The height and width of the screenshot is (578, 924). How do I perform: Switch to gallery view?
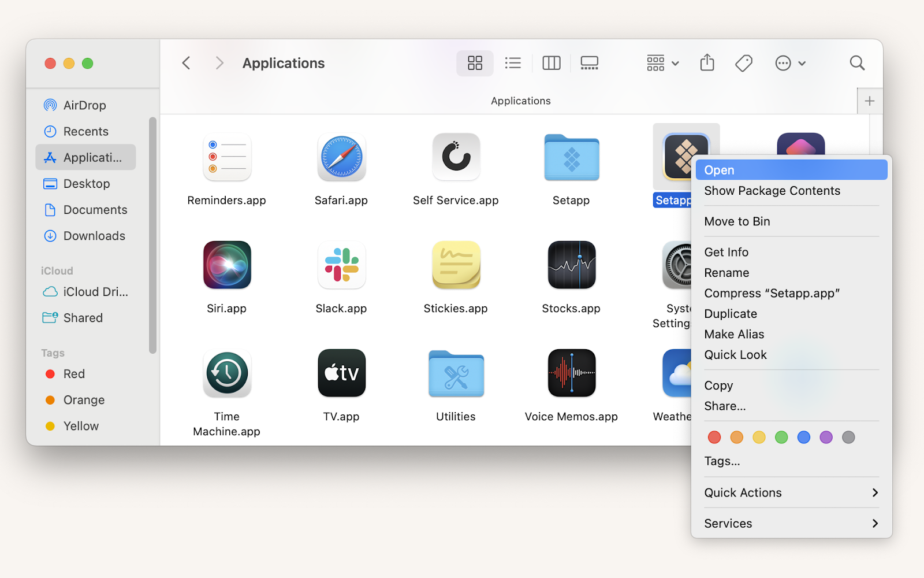590,63
